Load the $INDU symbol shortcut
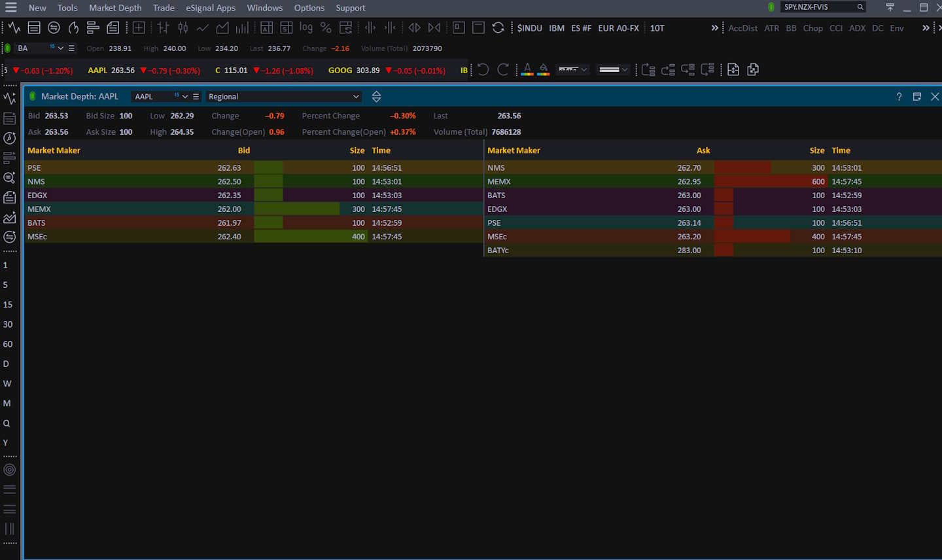 pos(529,28)
